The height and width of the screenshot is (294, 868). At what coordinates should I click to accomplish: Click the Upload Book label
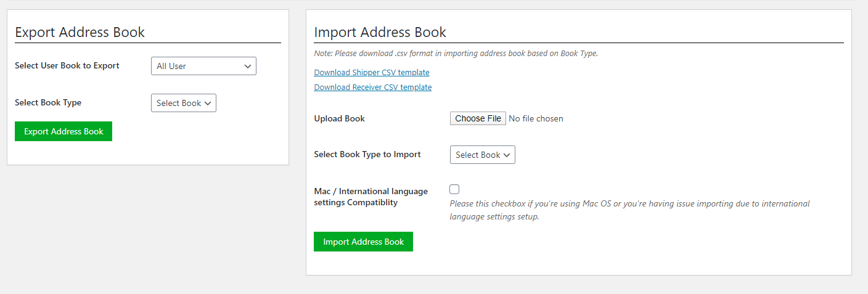(x=339, y=118)
